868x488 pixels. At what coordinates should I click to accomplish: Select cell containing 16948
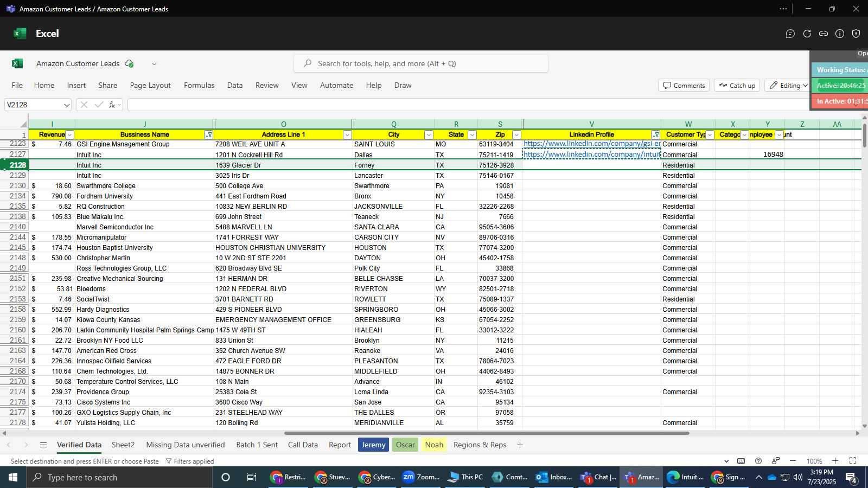coord(767,155)
